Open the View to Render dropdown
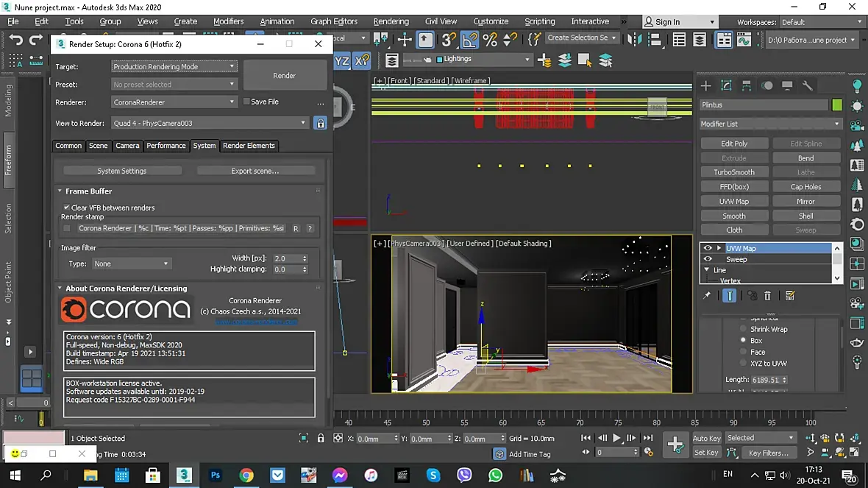Image resolution: width=868 pixels, height=488 pixels. pyautogui.click(x=209, y=124)
